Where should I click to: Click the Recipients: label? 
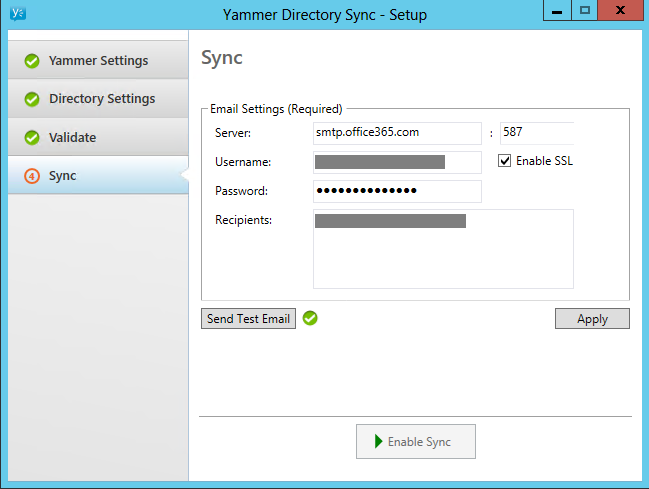click(x=243, y=220)
